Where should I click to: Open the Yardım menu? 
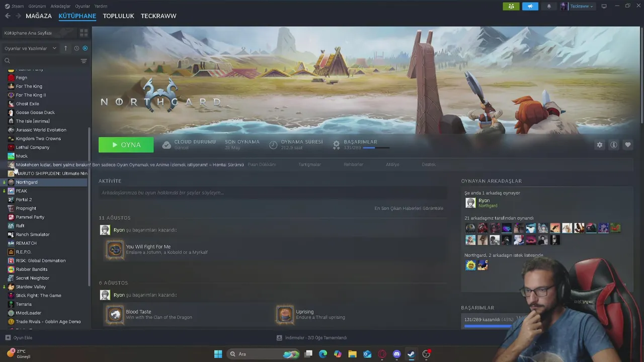click(101, 6)
